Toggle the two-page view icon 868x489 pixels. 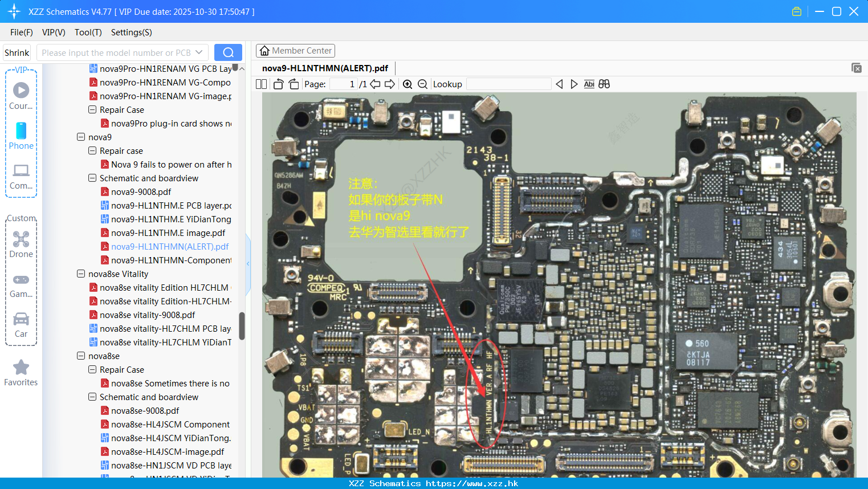point(261,84)
